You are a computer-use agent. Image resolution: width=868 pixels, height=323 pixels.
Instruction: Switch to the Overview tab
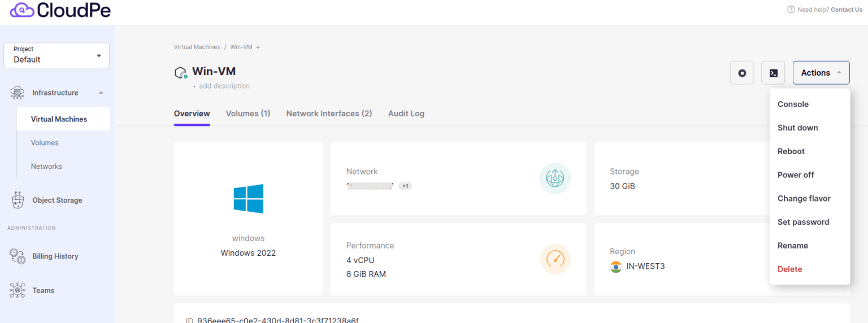[192, 114]
